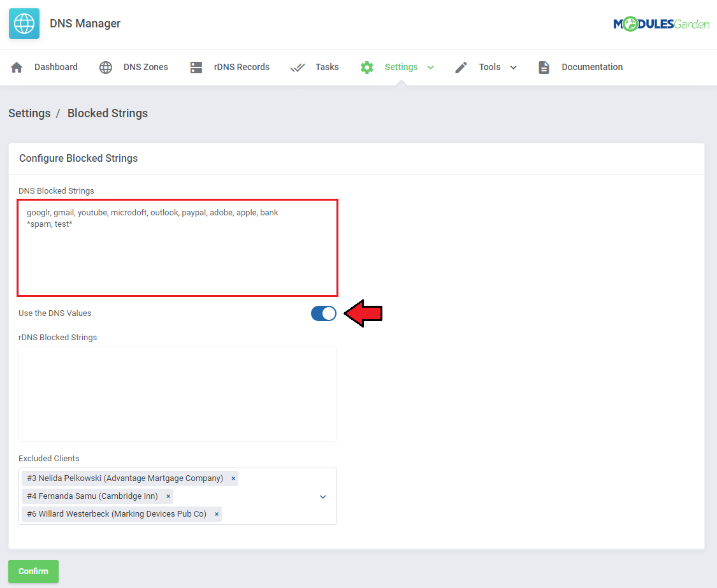Click the Settings breadcrumb link
Image resolution: width=717 pixels, height=588 pixels.
pos(30,113)
